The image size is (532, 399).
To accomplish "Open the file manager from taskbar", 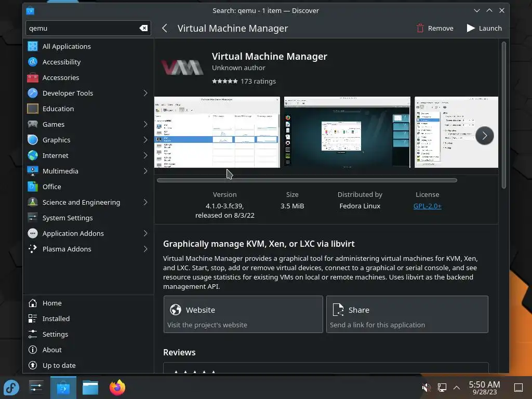I will click(x=90, y=388).
